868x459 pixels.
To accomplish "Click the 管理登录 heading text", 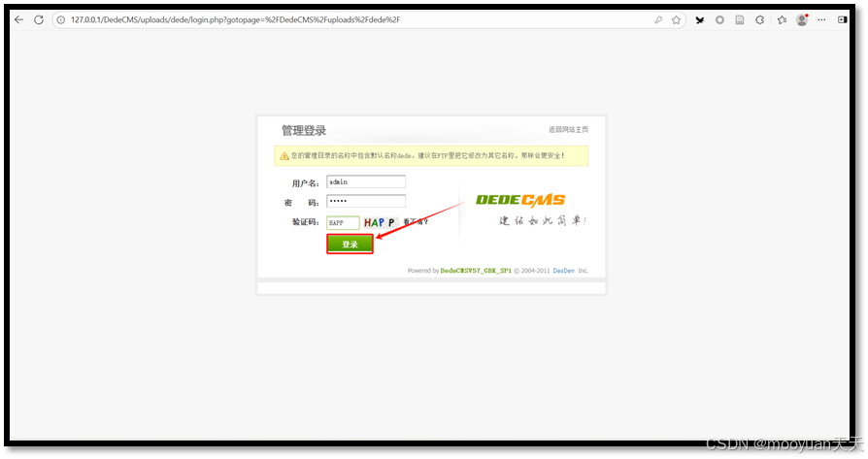I will 304,130.
